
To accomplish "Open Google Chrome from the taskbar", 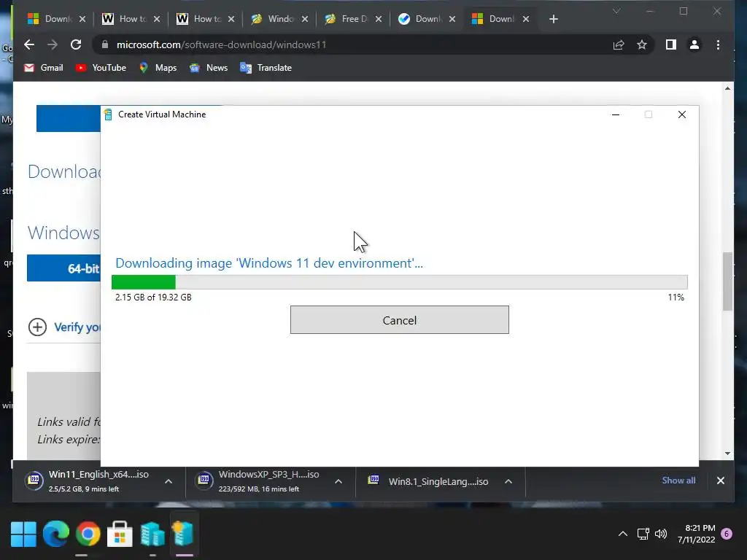I will (x=88, y=534).
